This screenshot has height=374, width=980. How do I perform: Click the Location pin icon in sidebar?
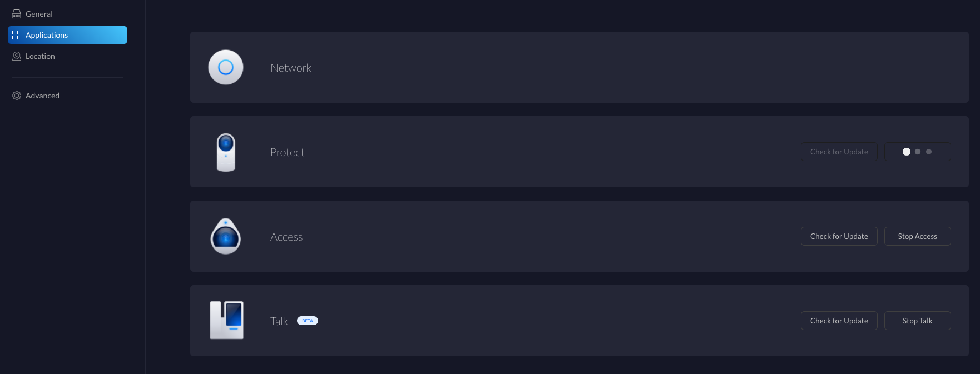click(x=17, y=56)
